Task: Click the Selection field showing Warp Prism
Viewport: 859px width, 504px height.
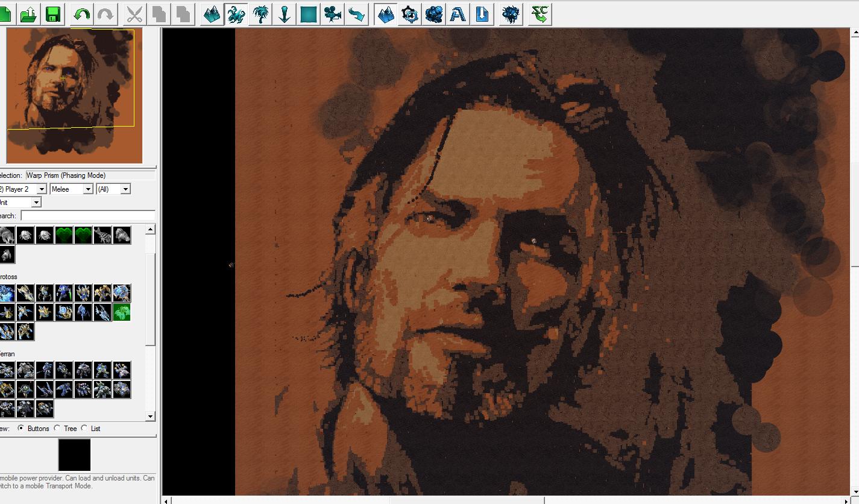Action: click(x=90, y=175)
